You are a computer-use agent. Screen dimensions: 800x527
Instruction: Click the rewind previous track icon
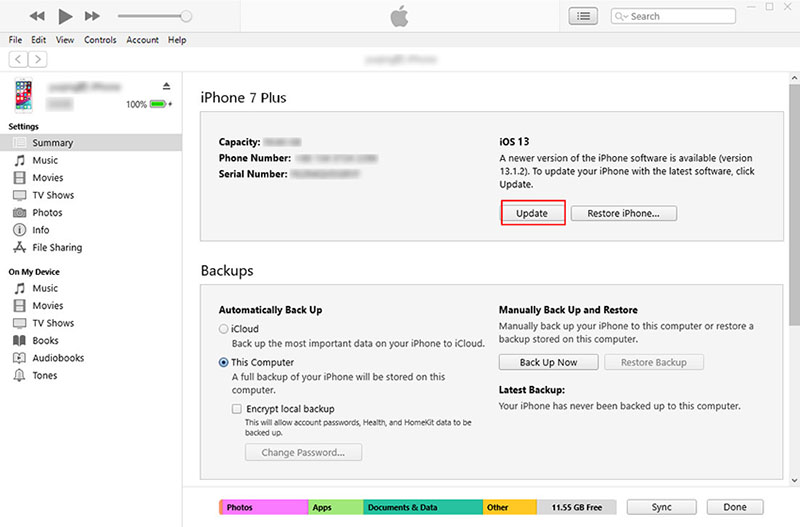coord(37,16)
